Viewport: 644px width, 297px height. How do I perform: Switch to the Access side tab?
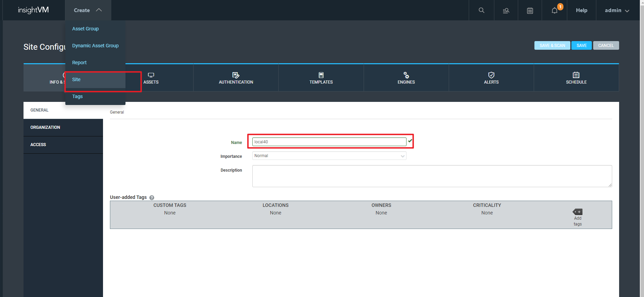coord(63,145)
